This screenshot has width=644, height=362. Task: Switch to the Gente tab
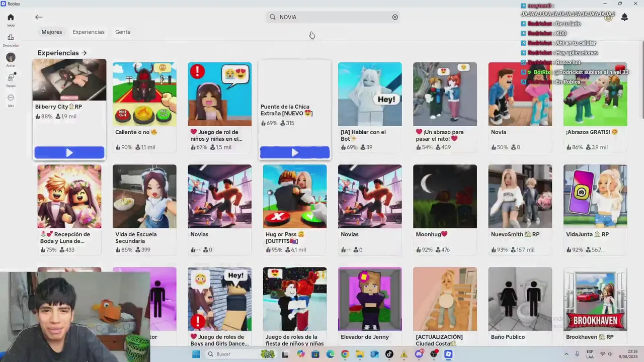pos(123,32)
